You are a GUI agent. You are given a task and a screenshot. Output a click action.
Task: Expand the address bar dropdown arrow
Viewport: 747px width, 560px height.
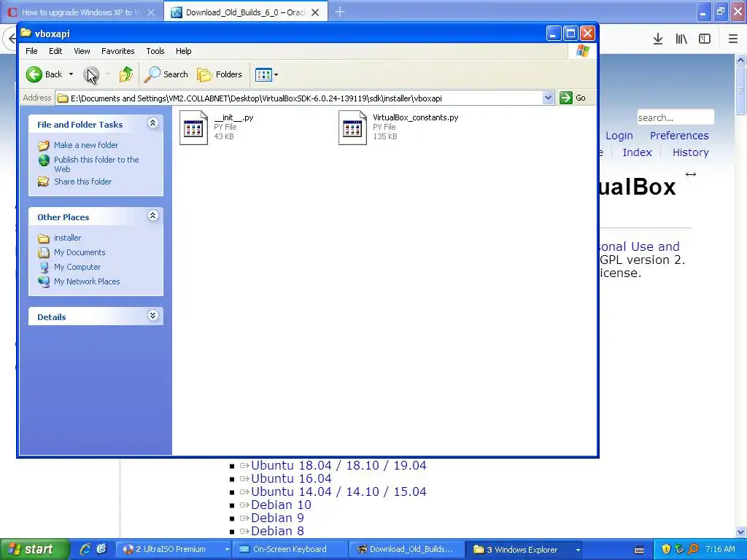(x=548, y=98)
